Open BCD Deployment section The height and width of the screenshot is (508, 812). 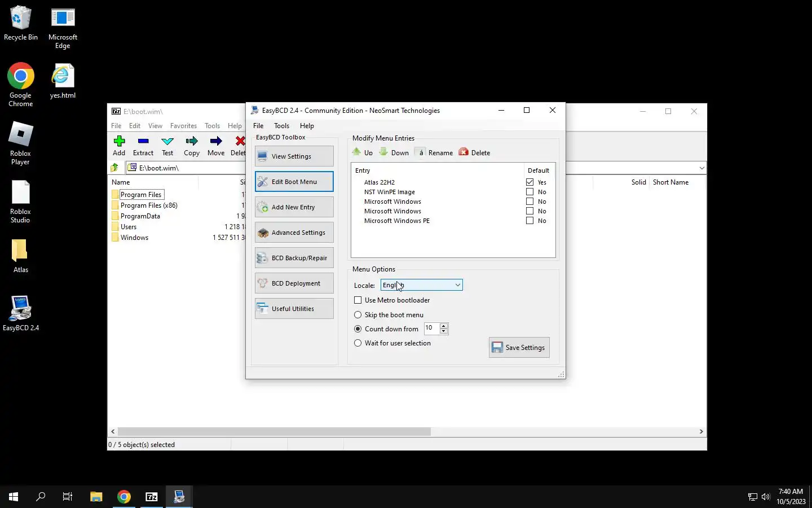click(294, 283)
